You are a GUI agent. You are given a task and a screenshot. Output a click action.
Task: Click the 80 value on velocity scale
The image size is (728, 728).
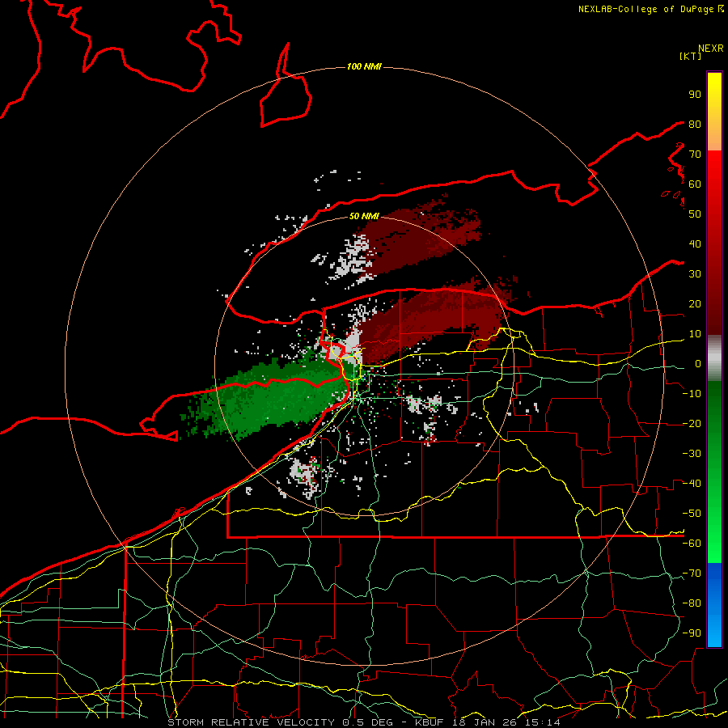pos(695,125)
